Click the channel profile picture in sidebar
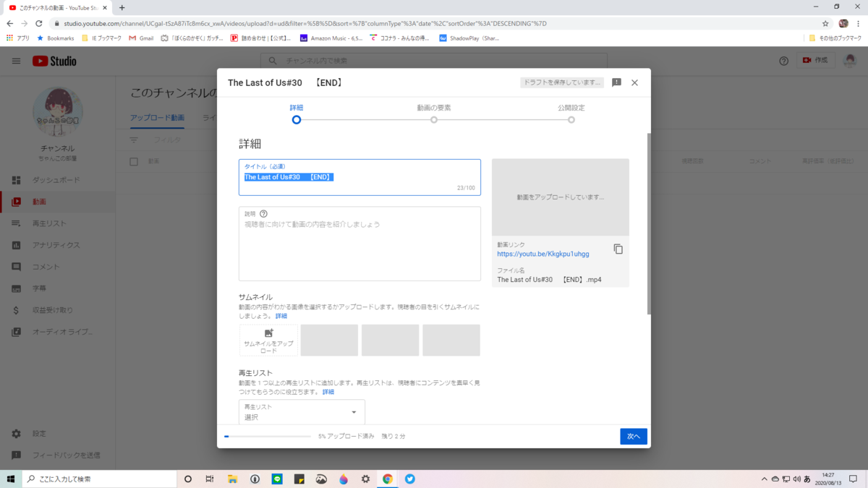Viewport: 868px width, 488px height. [58, 112]
